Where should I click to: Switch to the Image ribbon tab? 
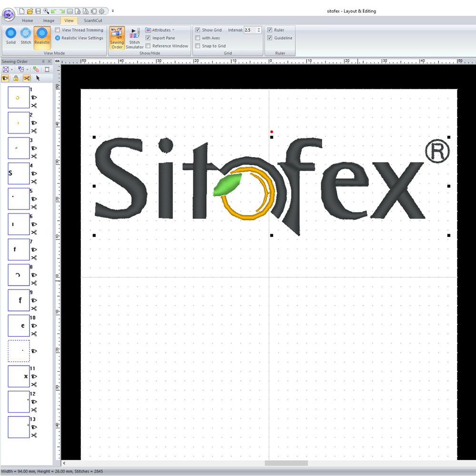click(49, 20)
